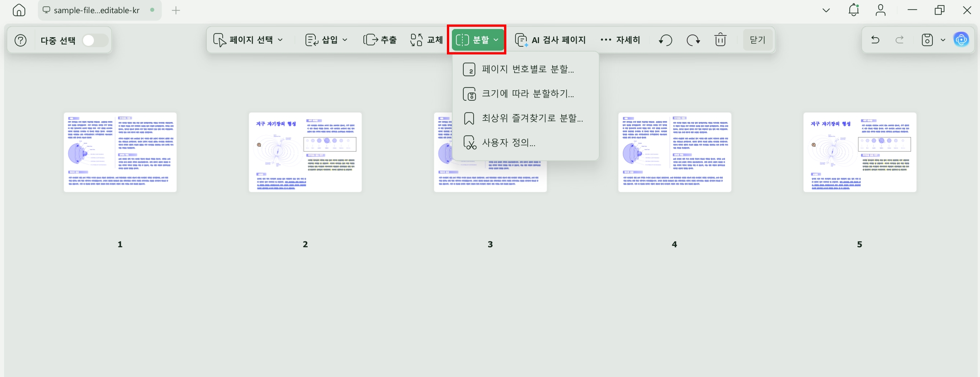The height and width of the screenshot is (377, 980).
Task: Select page 5 thumbnail
Action: click(x=860, y=152)
